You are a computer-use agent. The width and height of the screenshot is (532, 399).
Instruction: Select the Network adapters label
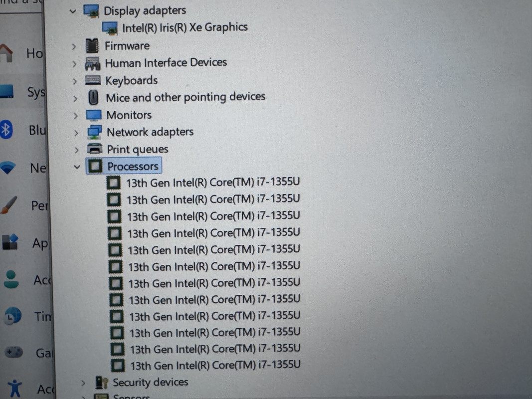click(150, 132)
